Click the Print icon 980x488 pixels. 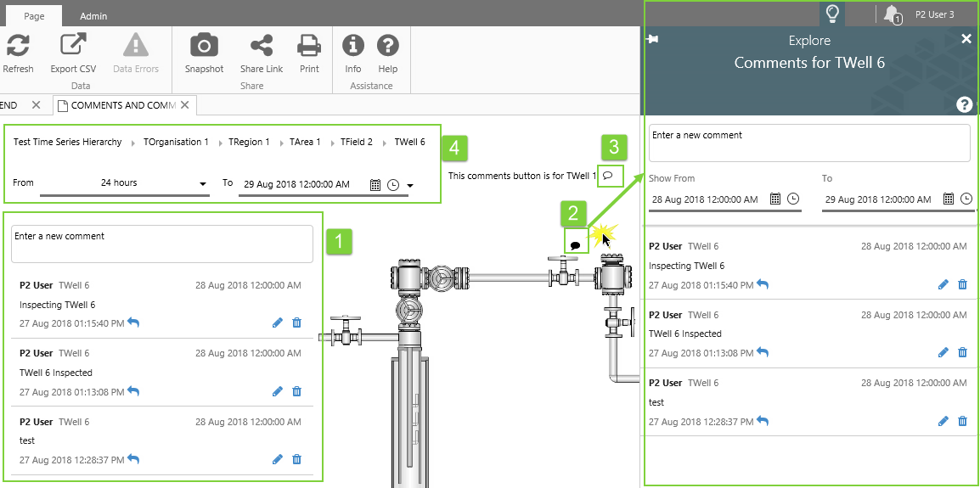[309, 46]
